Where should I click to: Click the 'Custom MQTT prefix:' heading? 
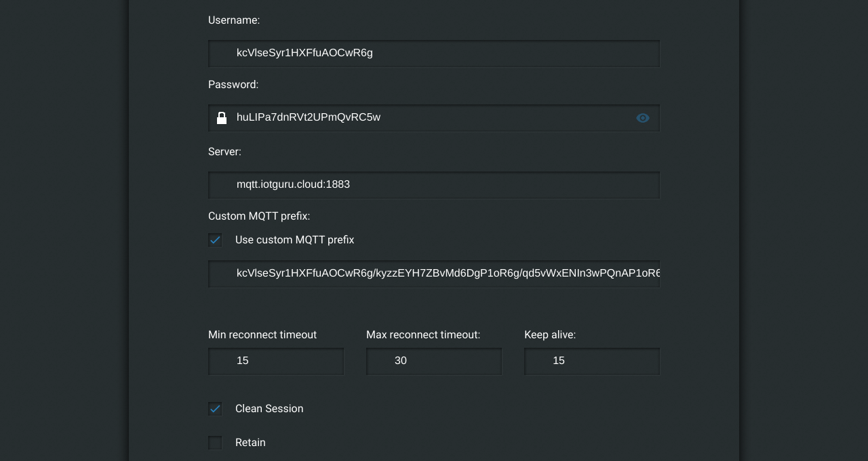coord(259,216)
